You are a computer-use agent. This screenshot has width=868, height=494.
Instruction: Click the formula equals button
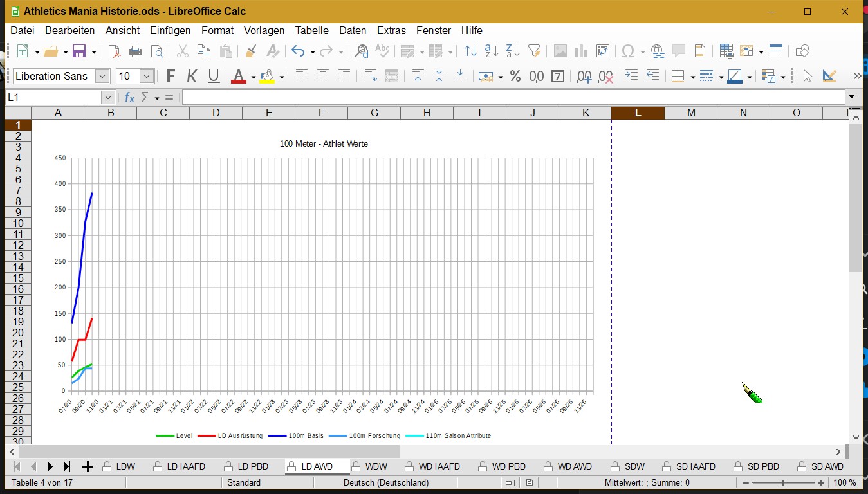169,97
